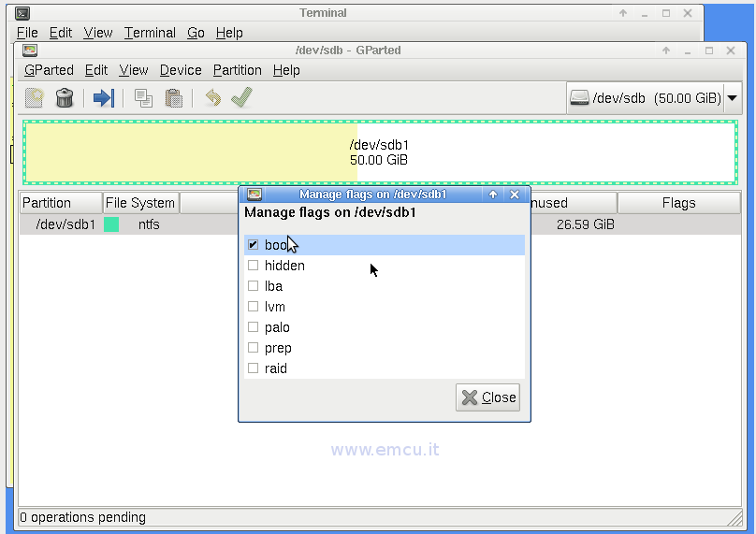The width and height of the screenshot is (756, 534).
Task: Click the Delete partition trash icon
Action: (x=65, y=98)
